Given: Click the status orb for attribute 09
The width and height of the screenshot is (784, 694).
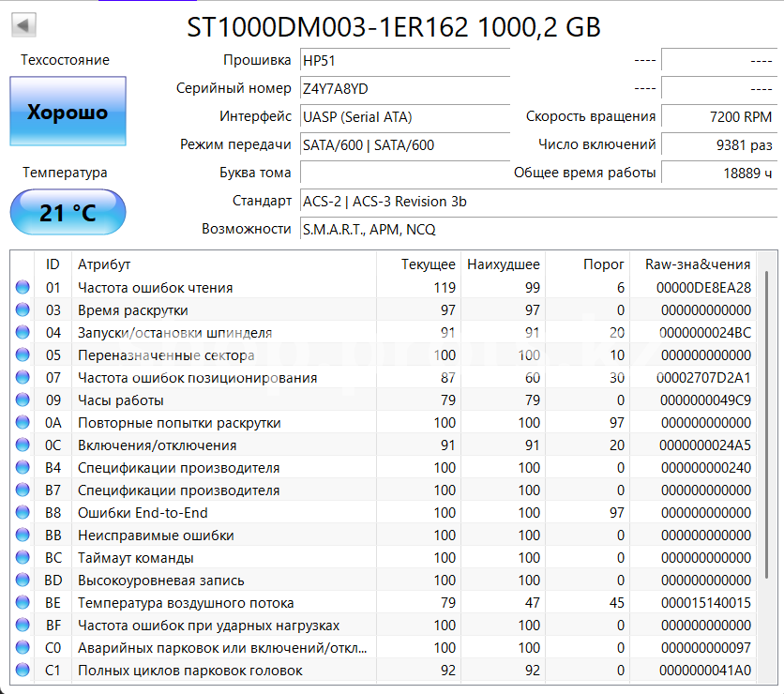Looking at the screenshot, I should tap(23, 400).
